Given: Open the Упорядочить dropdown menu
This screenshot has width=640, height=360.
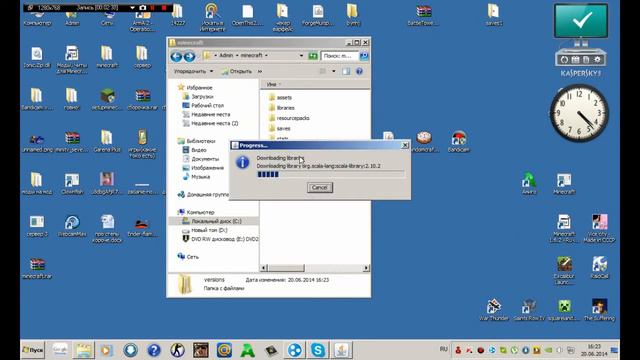Looking at the screenshot, I should tap(193, 71).
